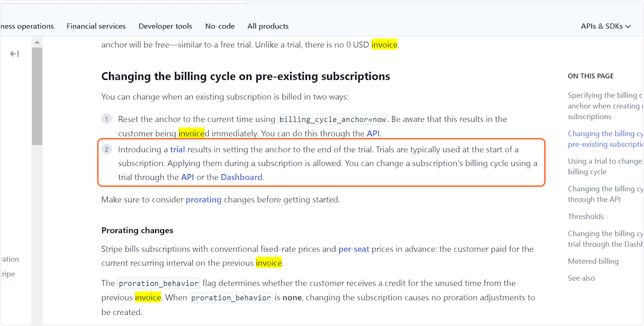
Task: Select Changing the billing cycle through the API
Action: pyautogui.click(x=605, y=194)
